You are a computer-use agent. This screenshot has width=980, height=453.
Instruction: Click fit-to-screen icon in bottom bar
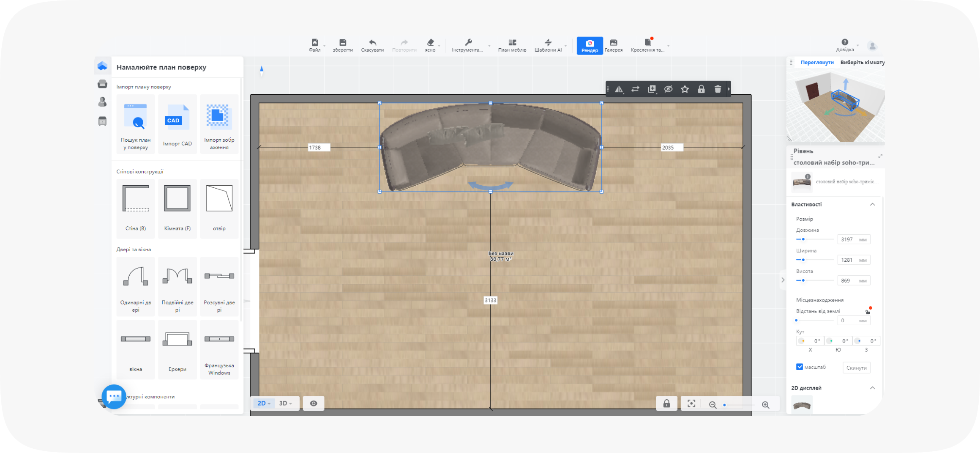[691, 404]
